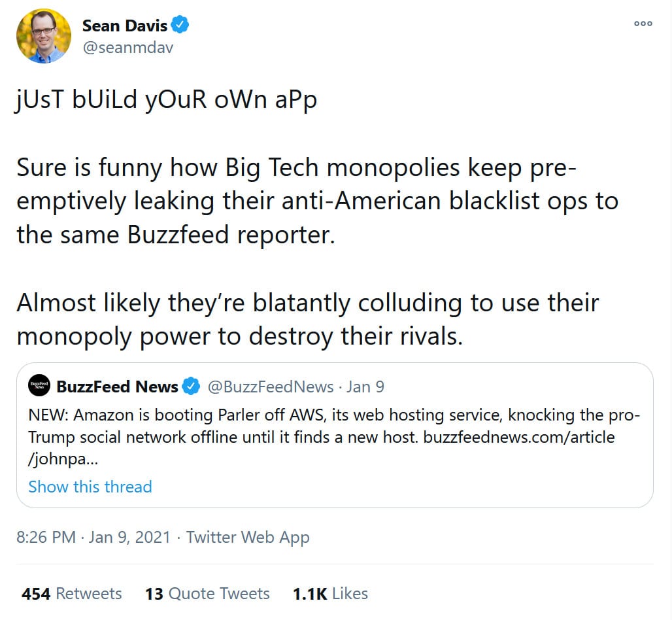Viewport: 672px width, 620px height.
Task: Click the Sean Davis display name
Action: tap(125, 26)
